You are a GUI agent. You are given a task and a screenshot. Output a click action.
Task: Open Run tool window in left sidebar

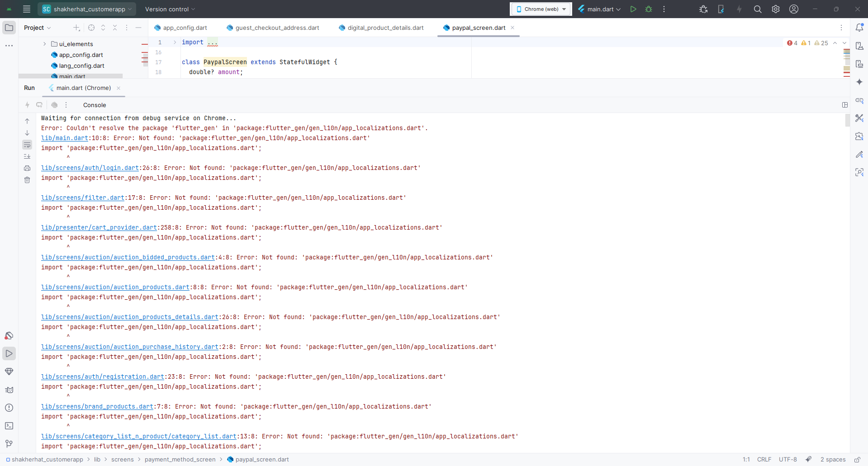click(9, 353)
